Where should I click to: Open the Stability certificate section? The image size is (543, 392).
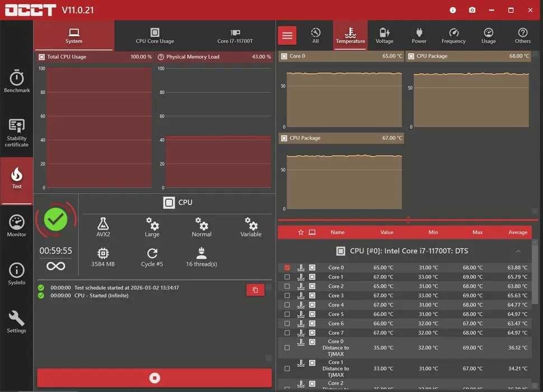point(17,133)
